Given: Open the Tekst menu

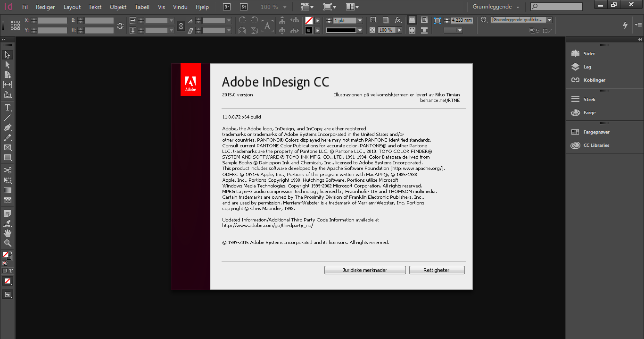Looking at the screenshot, I should click(95, 7).
